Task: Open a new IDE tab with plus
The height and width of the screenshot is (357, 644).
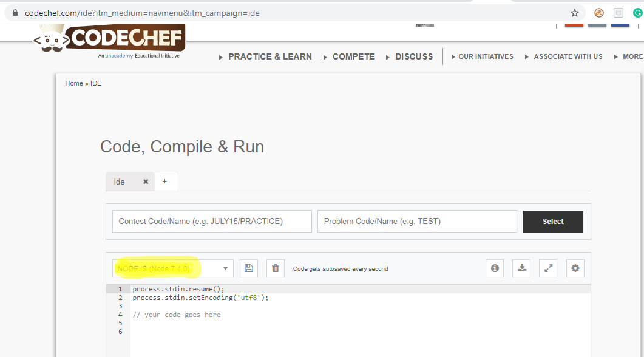Action: (166, 181)
